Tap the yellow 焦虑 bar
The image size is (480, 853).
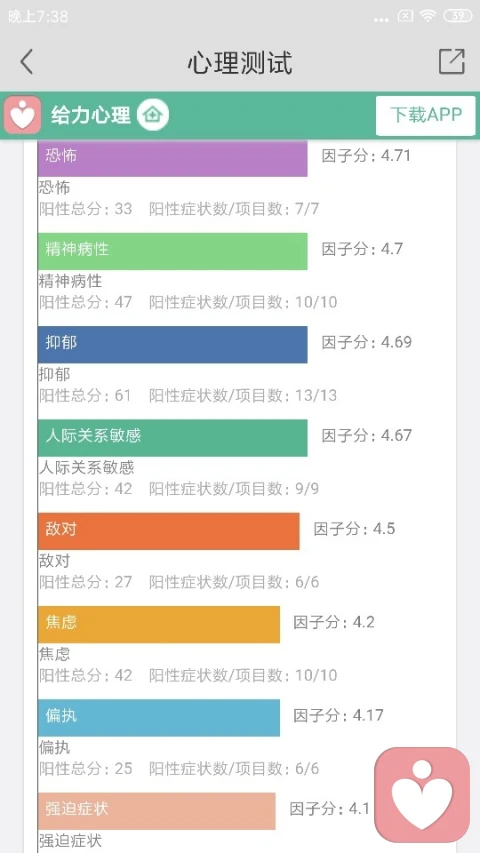159,624
